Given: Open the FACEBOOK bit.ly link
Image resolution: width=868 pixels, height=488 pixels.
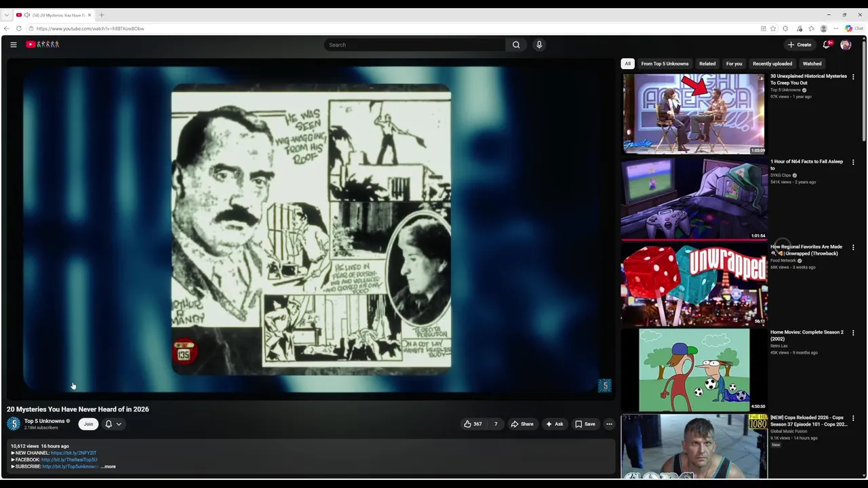Looking at the screenshot, I should point(69,460).
